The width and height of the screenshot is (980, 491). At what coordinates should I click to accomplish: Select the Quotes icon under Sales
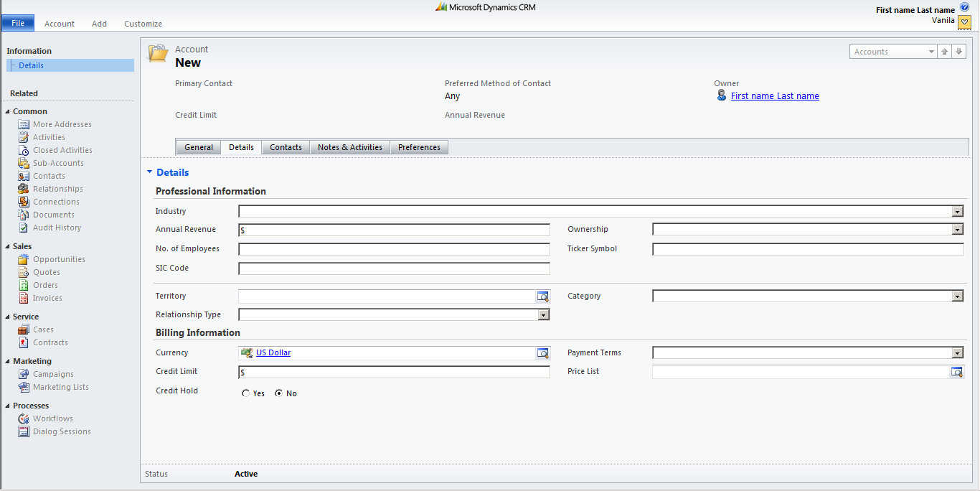coord(22,272)
